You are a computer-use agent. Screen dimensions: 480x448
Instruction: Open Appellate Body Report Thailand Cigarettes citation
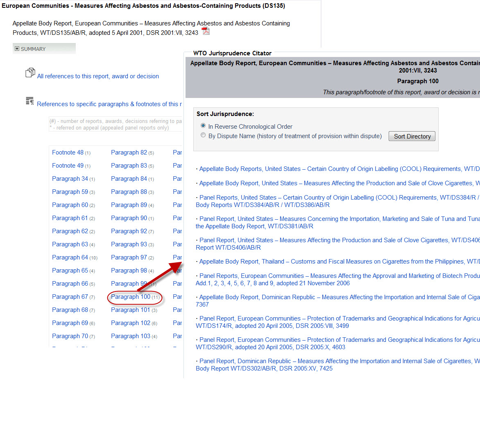click(339, 262)
